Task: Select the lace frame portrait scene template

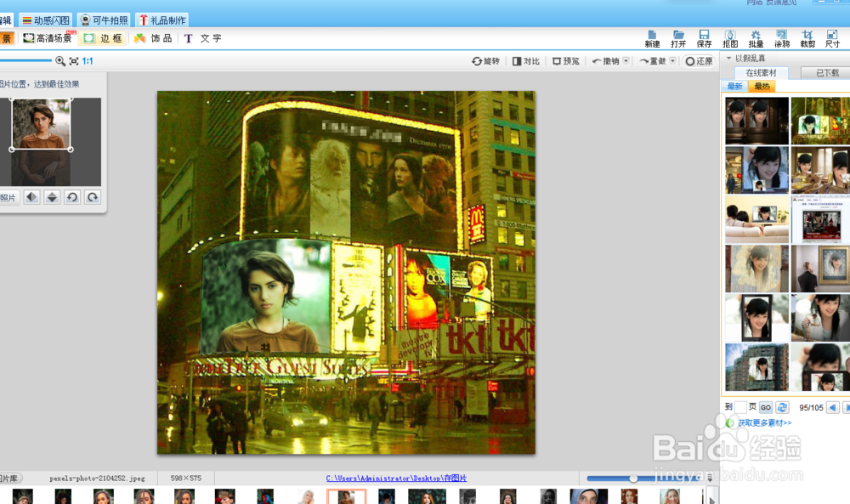Action: (756, 269)
